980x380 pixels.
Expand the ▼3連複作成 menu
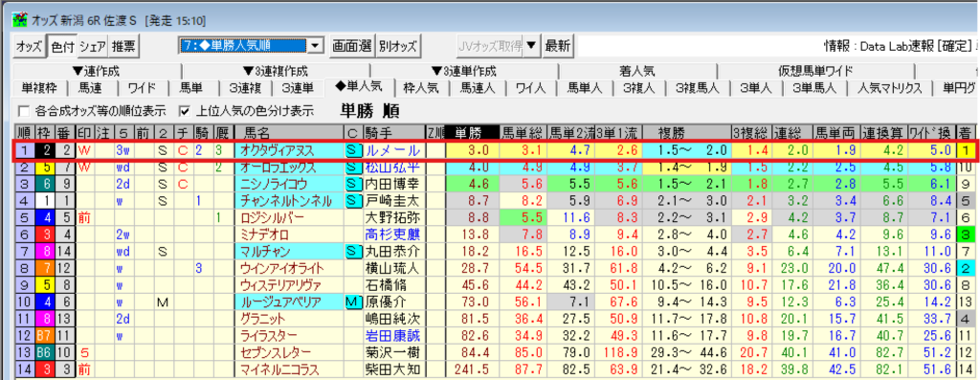[276, 71]
